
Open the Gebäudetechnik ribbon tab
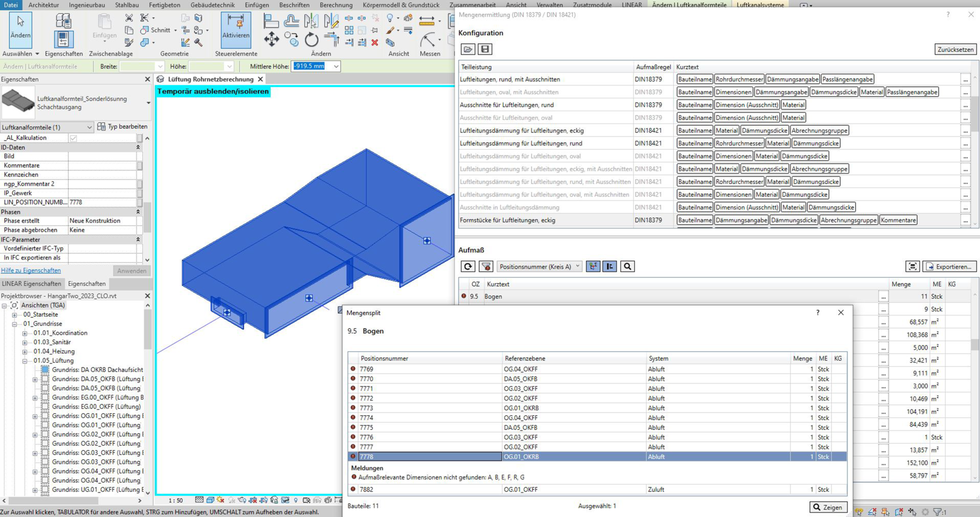[212, 5]
